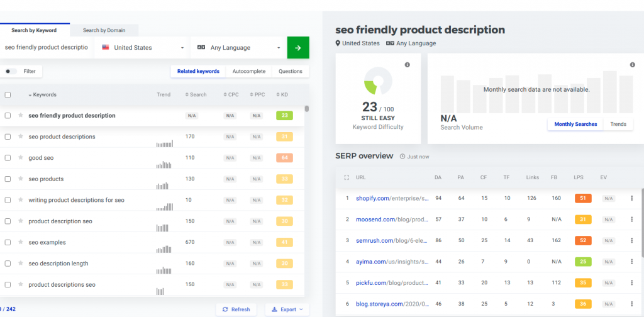
Task: Star the 'good seo' keyword
Action: pos(20,158)
